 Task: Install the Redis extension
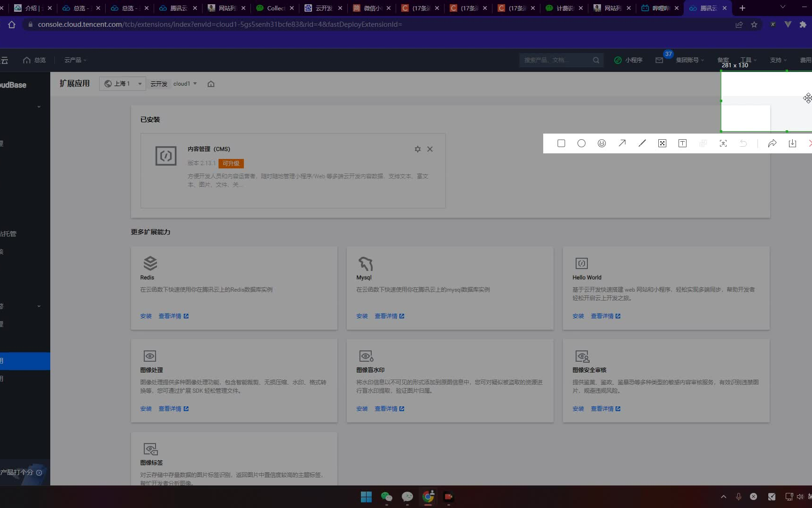(x=146, y=316)
